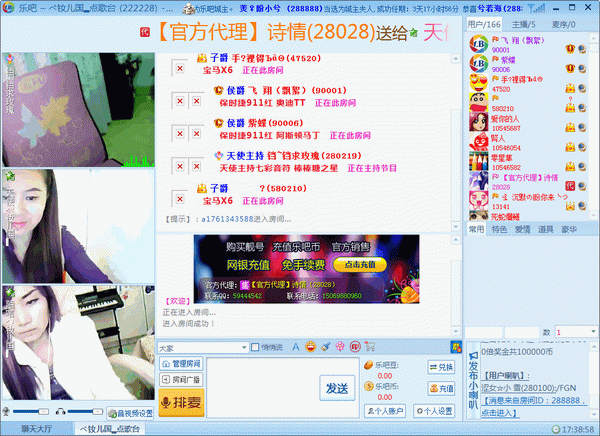This screenshot has height=436, width=600.
Task: Click the 发送 send button
Action: coord(337,388)
